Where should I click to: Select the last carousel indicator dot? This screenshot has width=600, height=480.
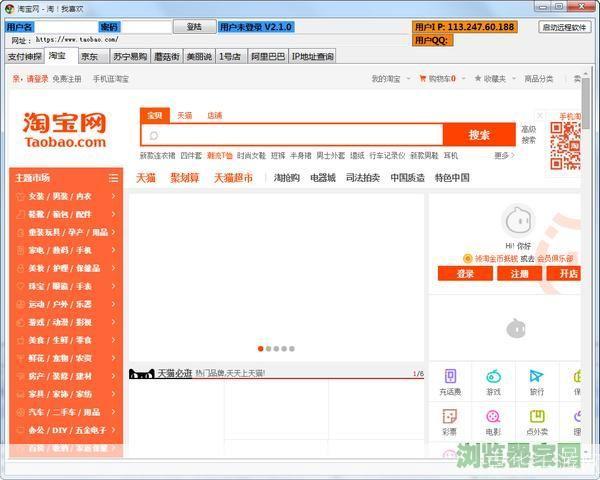click(x=292, y=349)
